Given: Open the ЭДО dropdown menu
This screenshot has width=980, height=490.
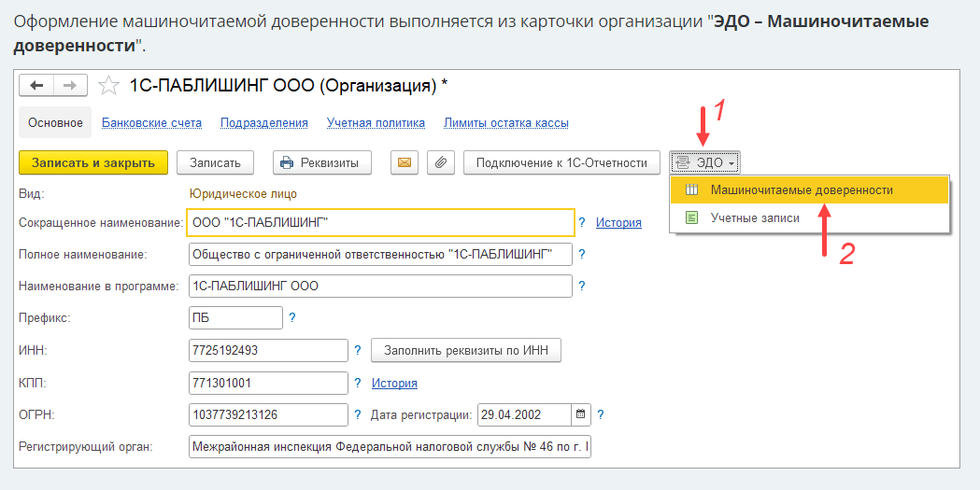Looking at the screenshot, I should click(x=705, y=163).
